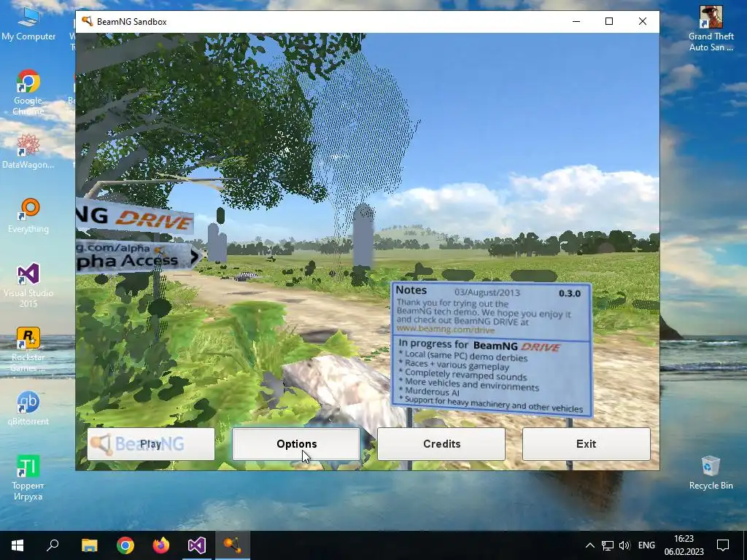Launch the Rockstar Games desktop shortcut
Screen dimensions: 747x560
pyautogui.click(x=28, y=349)
